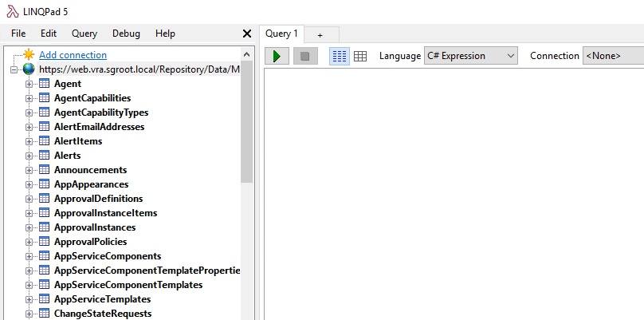Expand the AppServiceComponents table node
The image size is (644, 320).
click(29, 256)
